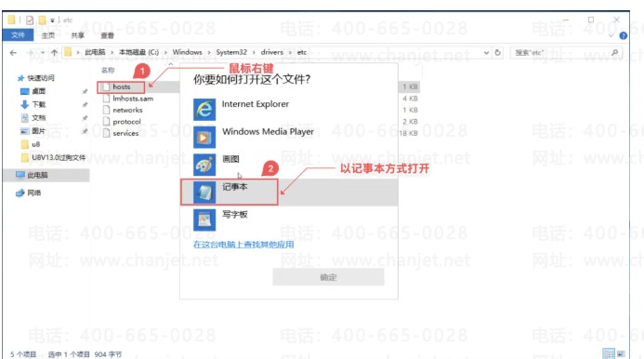Screen dimensions: 644x359
Task: Click drivers breadcrumb segment
Action: [272, 52]
